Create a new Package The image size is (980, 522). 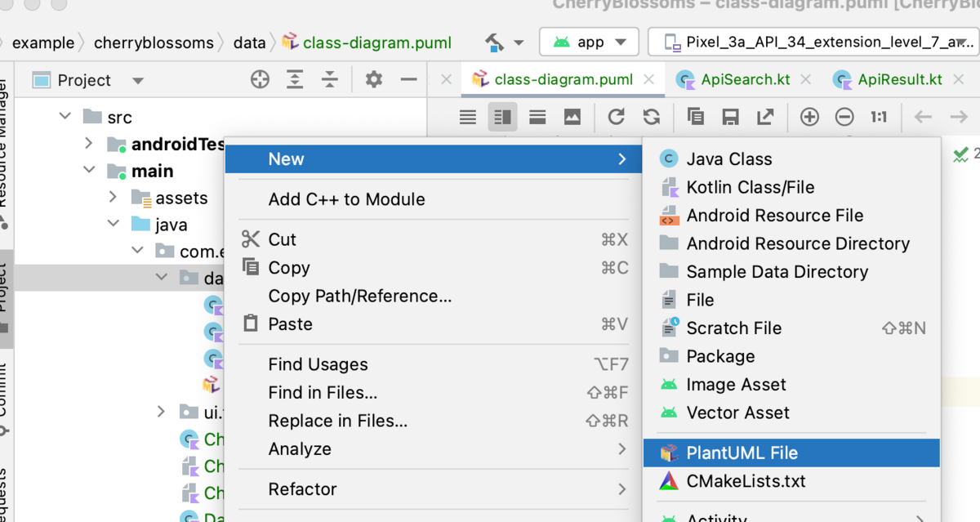coord(791,356)
